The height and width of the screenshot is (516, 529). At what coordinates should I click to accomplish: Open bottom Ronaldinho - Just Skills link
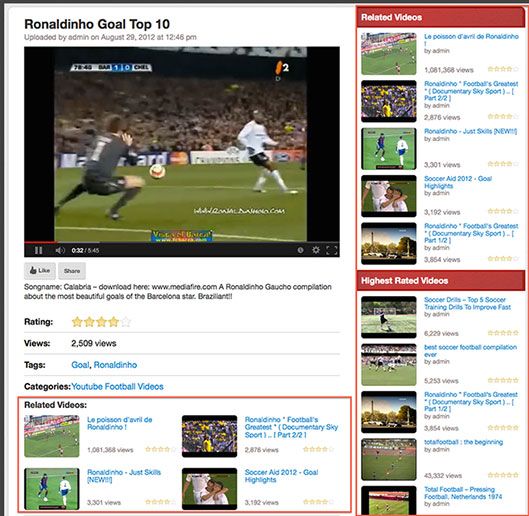[124, 476]
